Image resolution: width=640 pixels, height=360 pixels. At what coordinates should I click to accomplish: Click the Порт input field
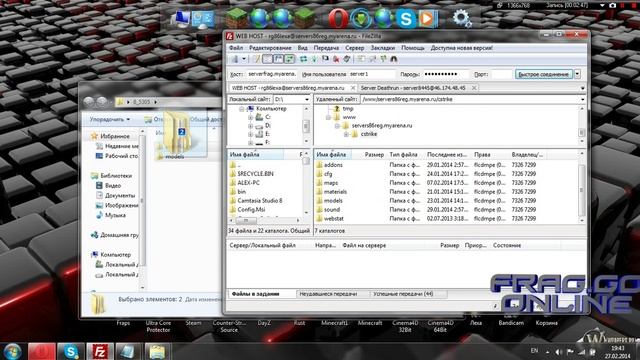502,74
